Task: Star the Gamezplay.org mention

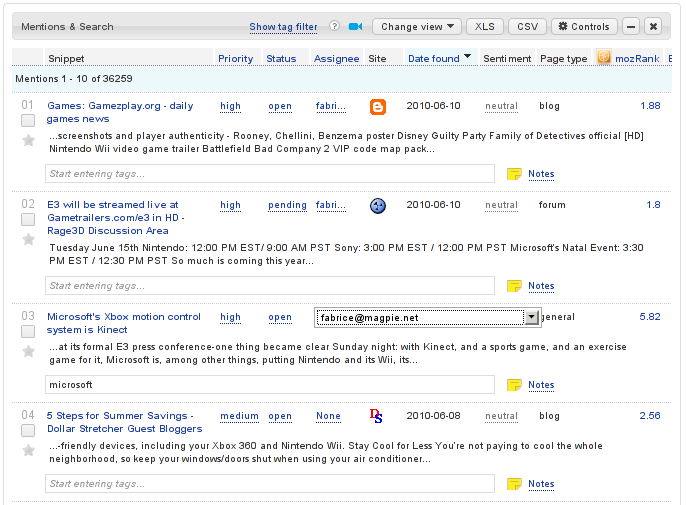Action: click(x=28, y=140)
